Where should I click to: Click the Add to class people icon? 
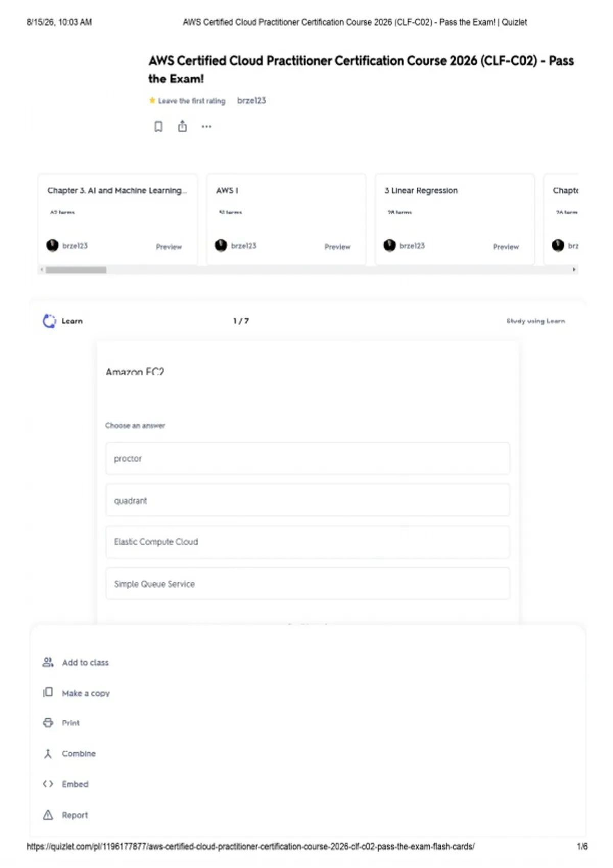[x=48, y=662]
